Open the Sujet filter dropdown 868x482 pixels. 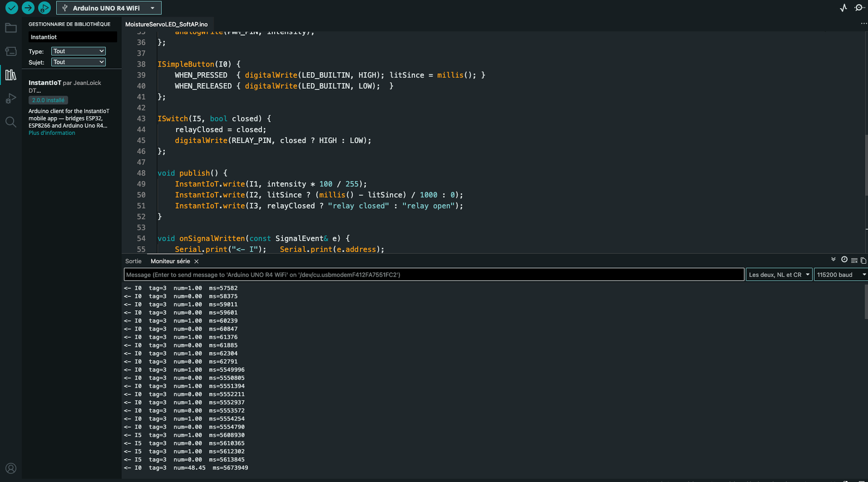(x=78, y=62)
